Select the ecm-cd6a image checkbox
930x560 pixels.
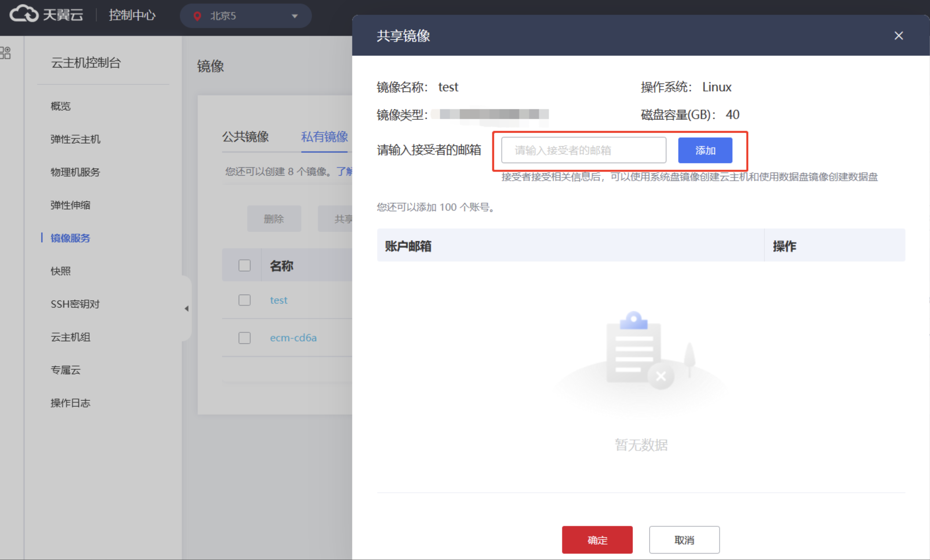pos(244,338)
